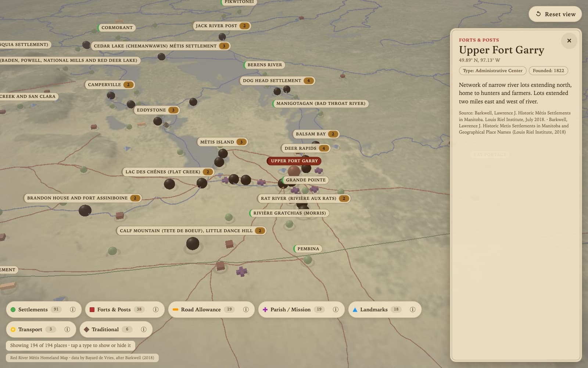Expand the Calf Mountain cluster
Viewport: 588px width, 368px height.
pos(191,231)
